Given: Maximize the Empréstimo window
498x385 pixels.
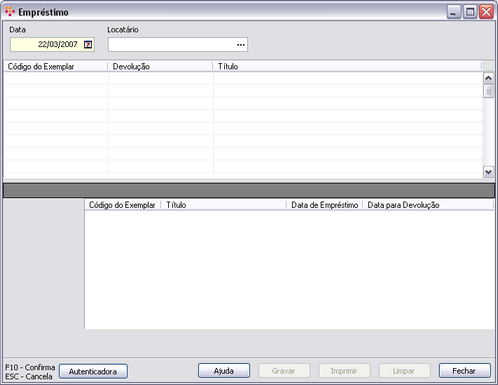Looking at the screenshot, I should click(470, 12).
